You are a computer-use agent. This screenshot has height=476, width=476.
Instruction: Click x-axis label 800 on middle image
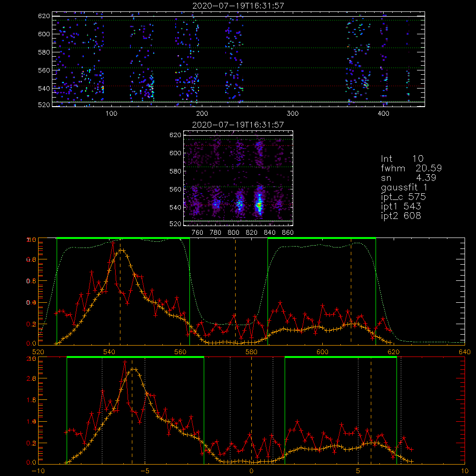coord(233,233)
